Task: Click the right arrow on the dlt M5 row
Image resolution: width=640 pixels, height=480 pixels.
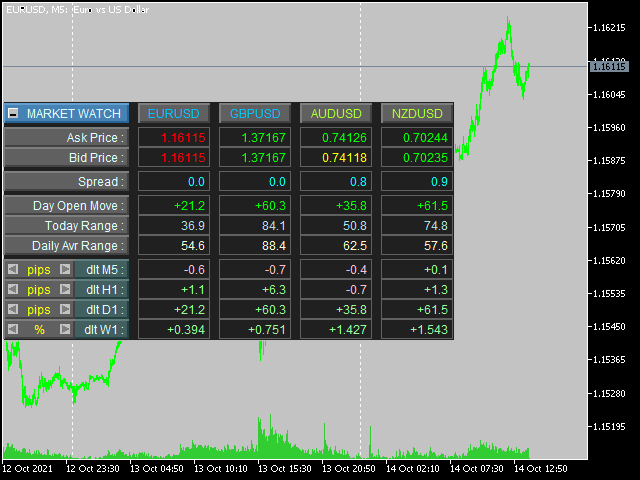Action: pos(65,269)
